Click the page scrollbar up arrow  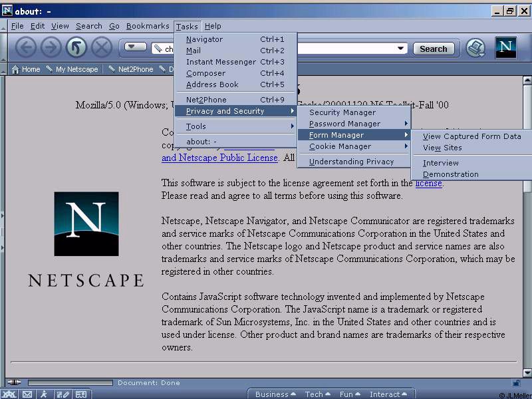click(527, 80)
